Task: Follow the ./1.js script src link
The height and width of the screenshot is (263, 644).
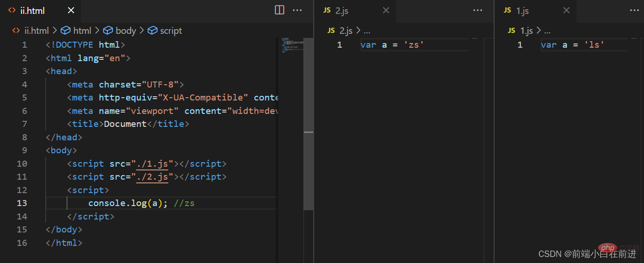Action: pos(152,164)
